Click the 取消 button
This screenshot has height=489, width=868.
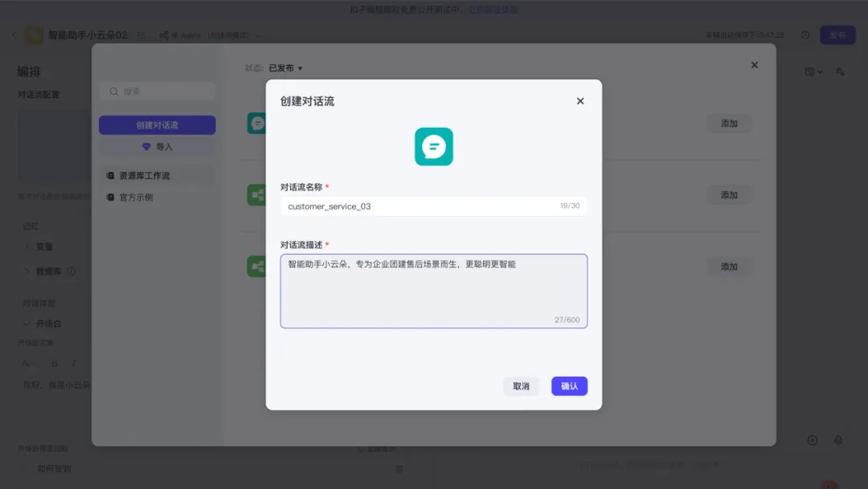521,386
